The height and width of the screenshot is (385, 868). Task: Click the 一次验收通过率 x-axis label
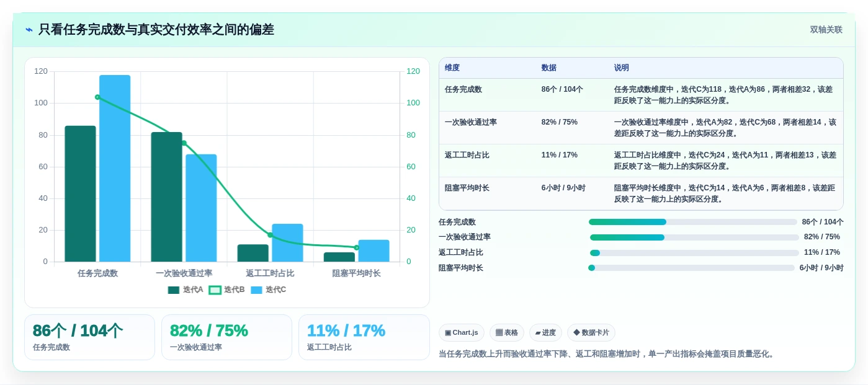point(184,273)
